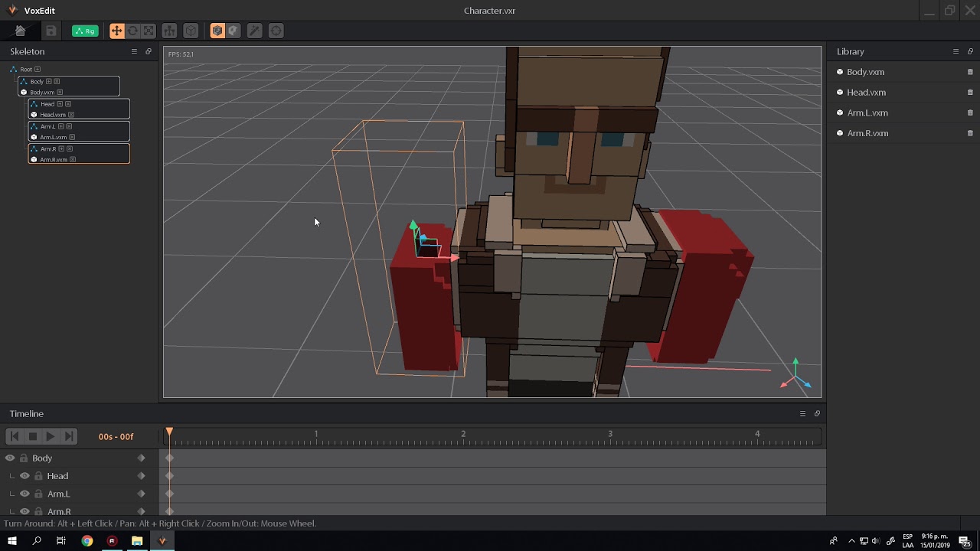Viewport: 980px width, 551px height.
Task: Delete the Arm.R node x icon
Action: (x=70, y=148)
